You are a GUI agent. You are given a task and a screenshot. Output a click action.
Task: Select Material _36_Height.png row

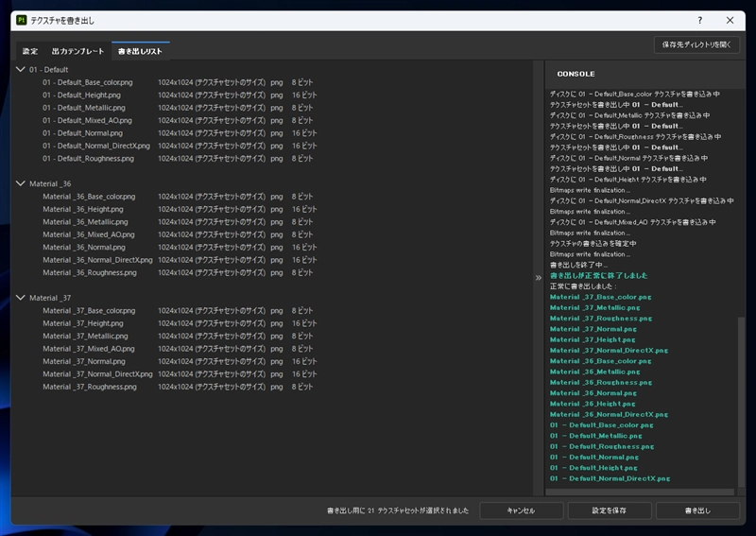click(180, 209)
